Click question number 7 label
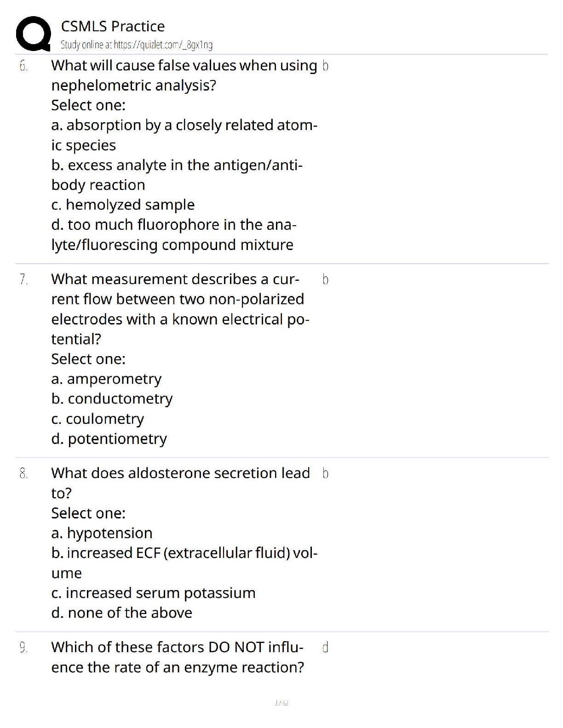 point(23,279)
